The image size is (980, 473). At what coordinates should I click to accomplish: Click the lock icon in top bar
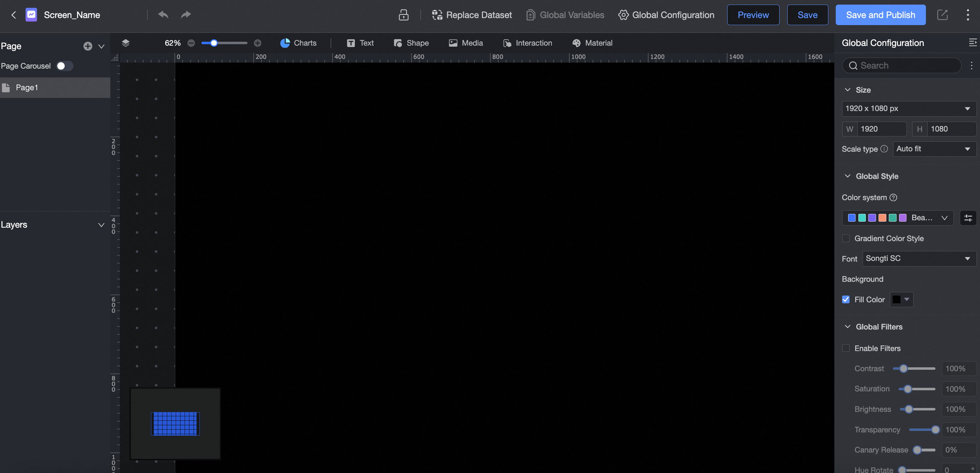tap(403, 15)
